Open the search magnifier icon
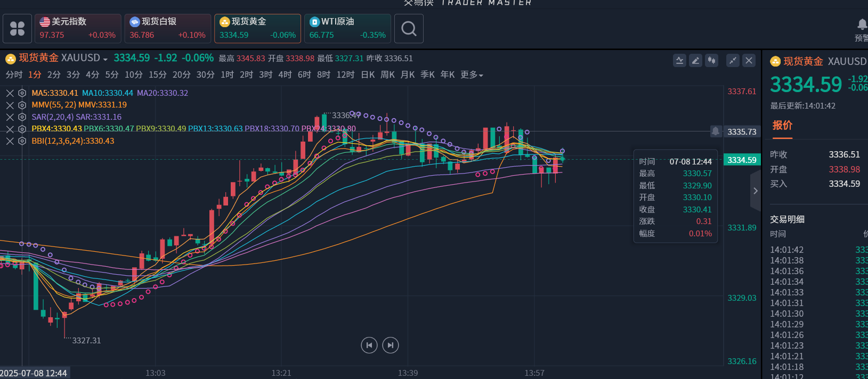Screen dimensions: 868x379 (409, 28)
